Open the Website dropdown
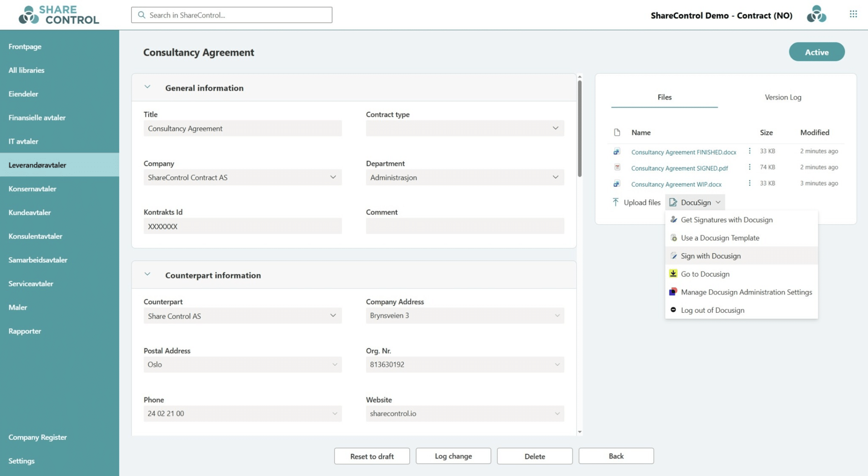Image resolution: width=868 pixels, height=476 pixels. tap(465, 413)
